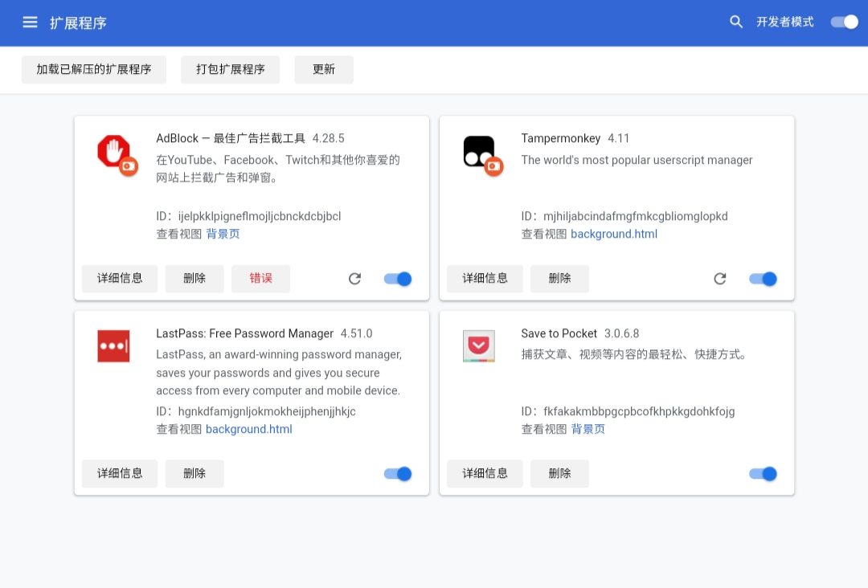Turn off Save to Pocket toggle
868x588 pixels.
pos(764,474)
